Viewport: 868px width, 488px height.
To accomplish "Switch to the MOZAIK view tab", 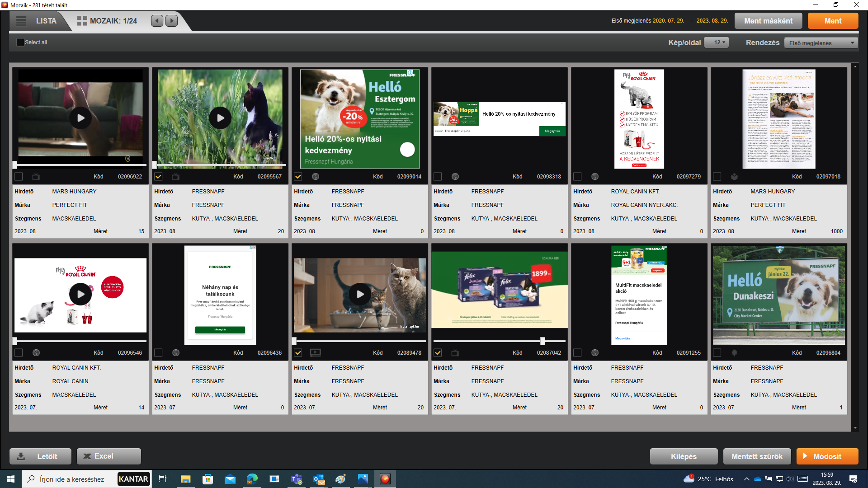I will coord(107,21).
